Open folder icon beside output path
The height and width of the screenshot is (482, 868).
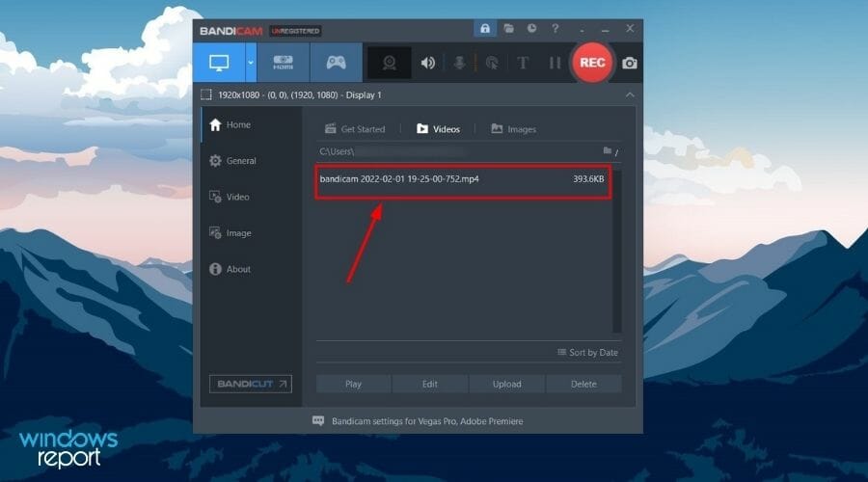[608, 150]
